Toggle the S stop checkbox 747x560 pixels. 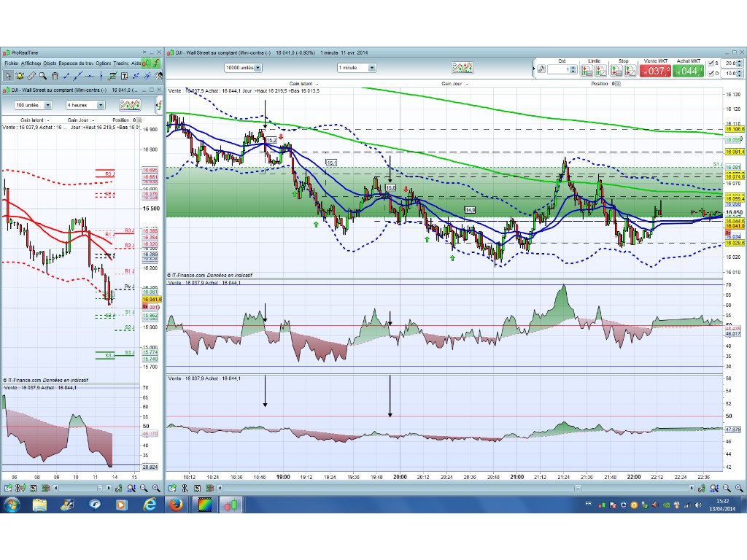[712, 64]
